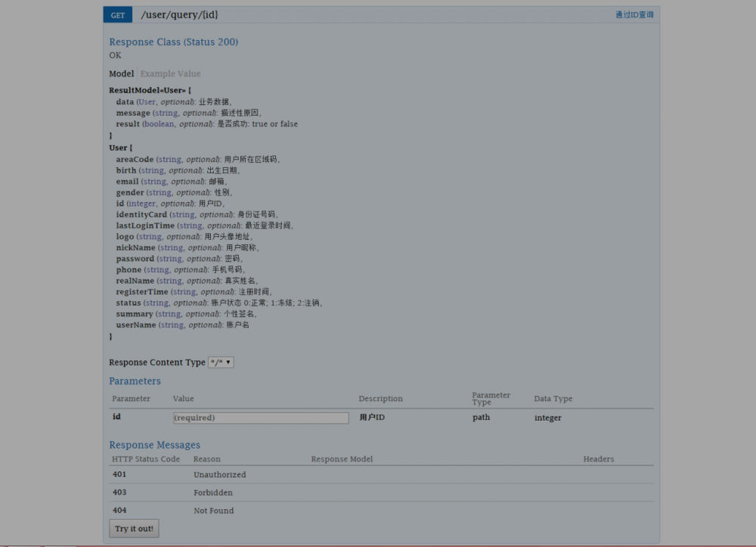
Task: Click the blue GET method badge
Action: point(117,14)
